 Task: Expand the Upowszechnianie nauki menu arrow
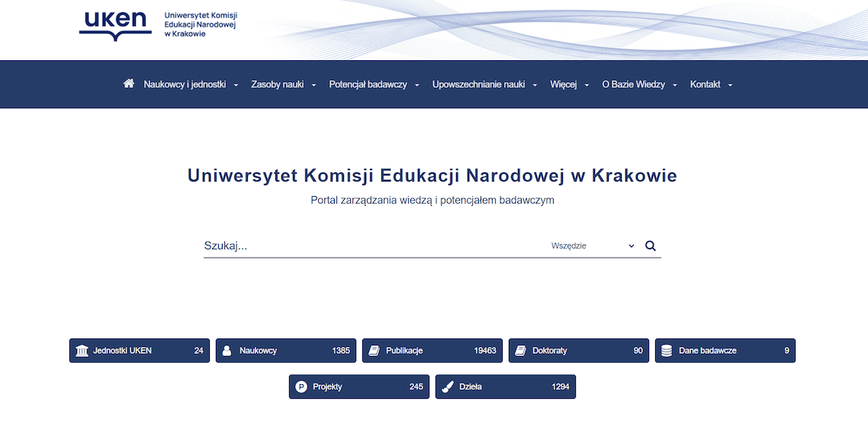click(x=535, y=85)
